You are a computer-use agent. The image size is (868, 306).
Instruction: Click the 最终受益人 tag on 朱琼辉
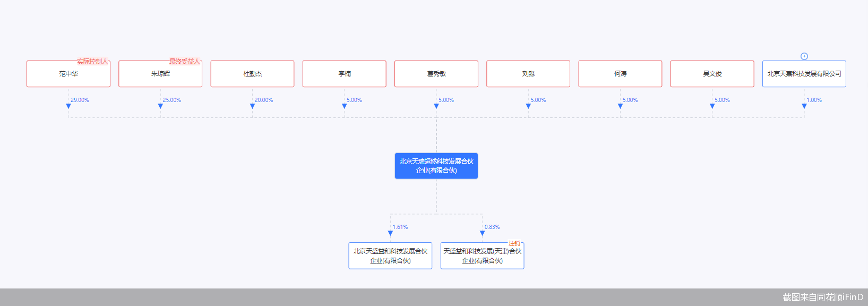[184, 62]
